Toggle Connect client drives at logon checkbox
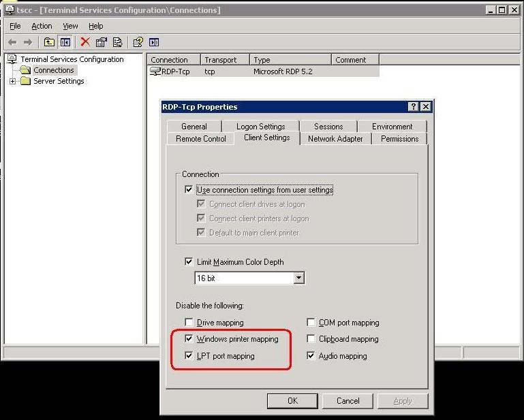 (x=201, y=204)
